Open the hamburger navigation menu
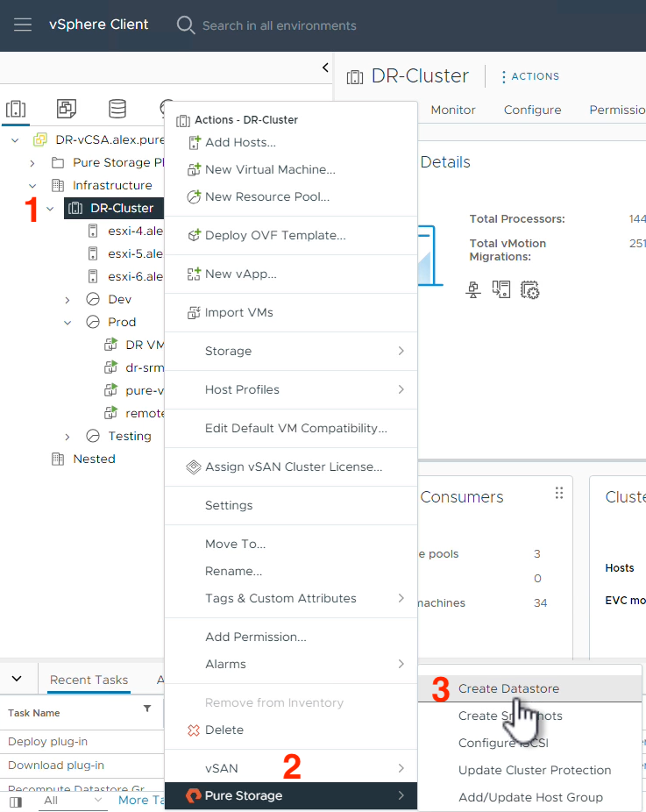This screenshot has height=812, width=646. (x=22, y=25)
